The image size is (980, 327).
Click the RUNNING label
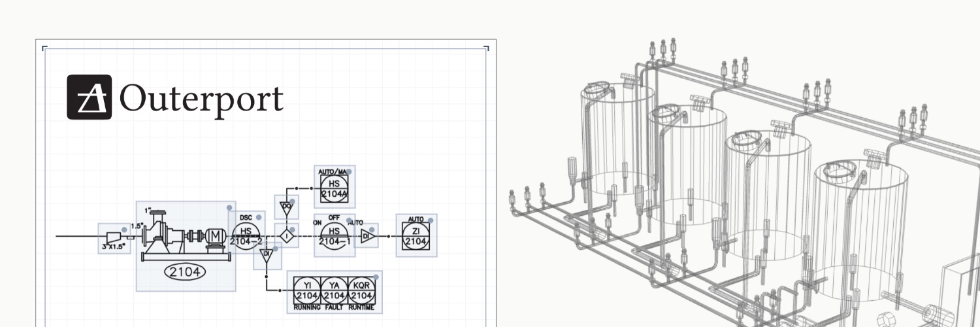306,307
